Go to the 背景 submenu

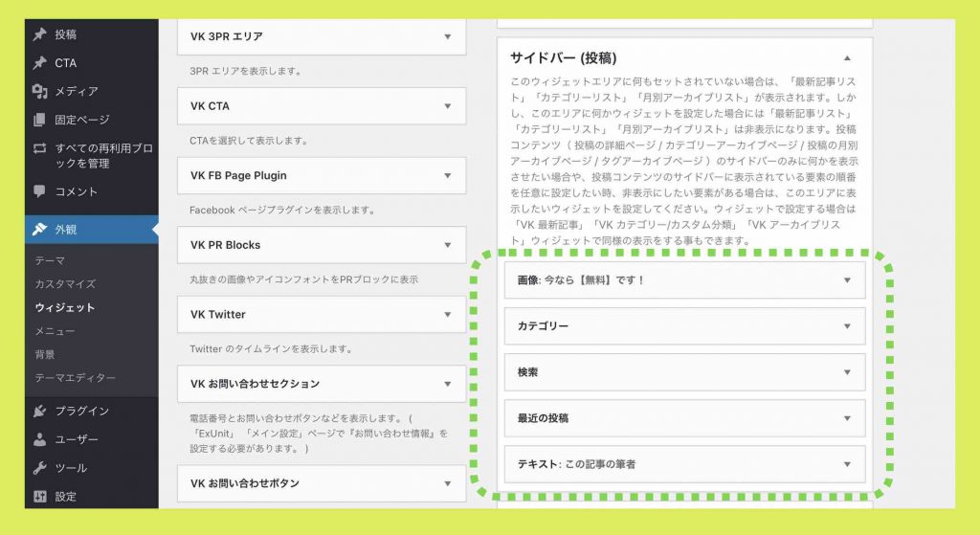pos(45,354)
